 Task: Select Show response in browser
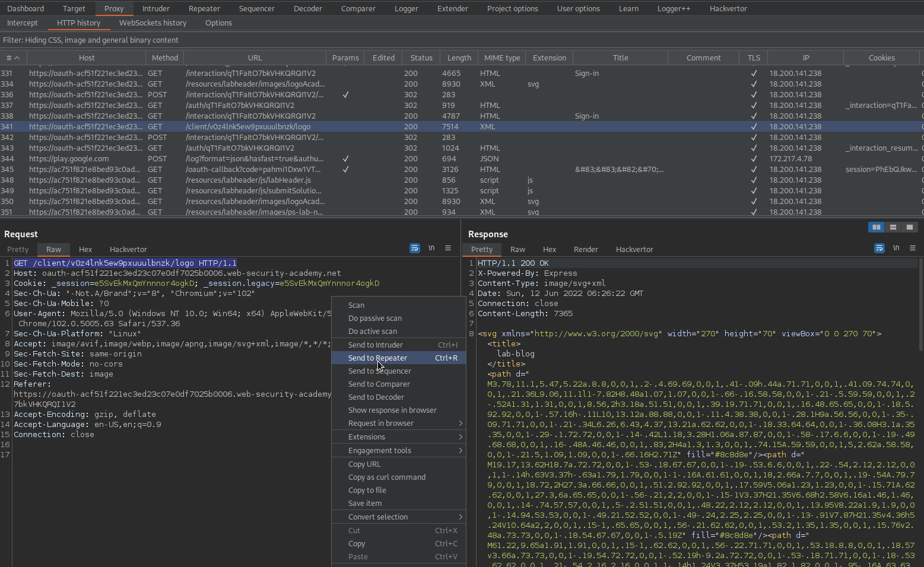399,410
